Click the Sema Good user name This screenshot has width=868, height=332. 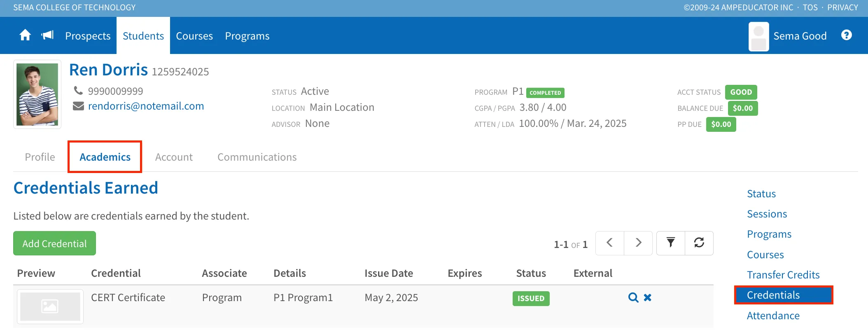tap(800, 36)
